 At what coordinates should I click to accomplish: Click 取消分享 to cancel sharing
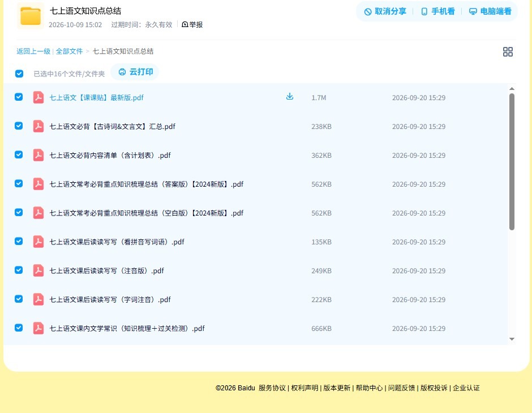385,11
